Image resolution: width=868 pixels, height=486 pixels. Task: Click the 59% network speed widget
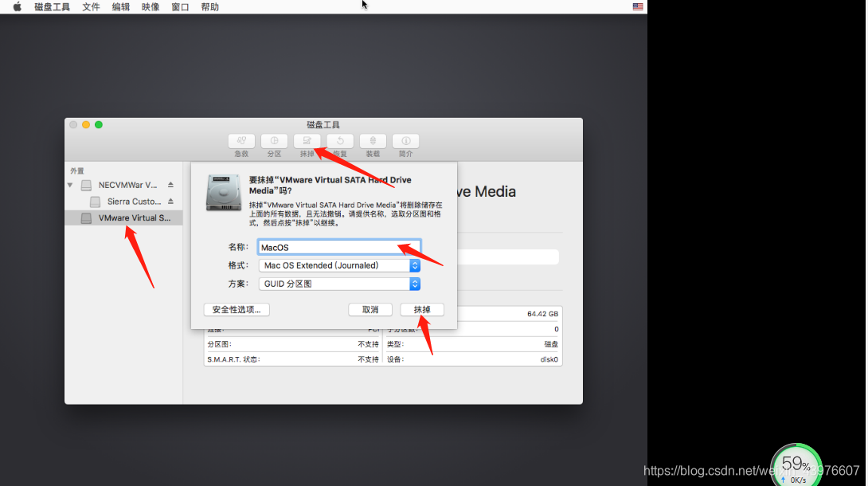pyautogui.click(x=796, y=467)
